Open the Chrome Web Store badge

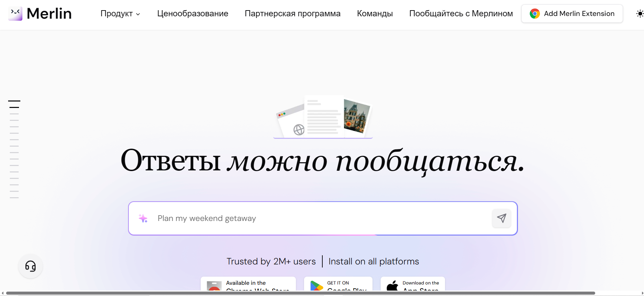248,284
